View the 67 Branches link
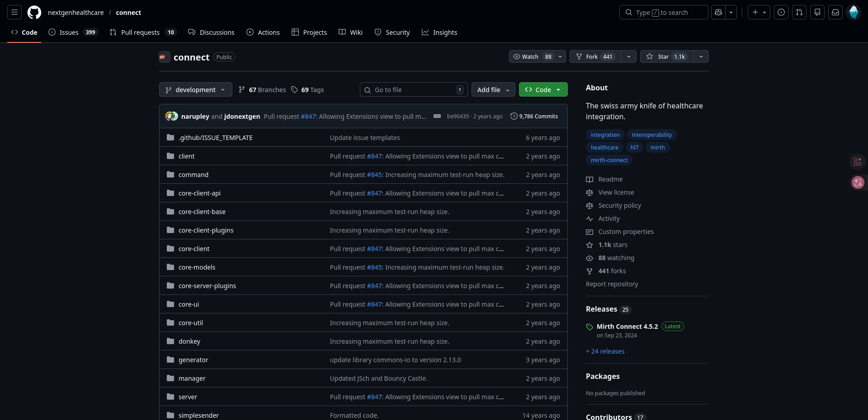Image resolution: width=868 pixels, height=420 pixels. [x=262, y=90]
